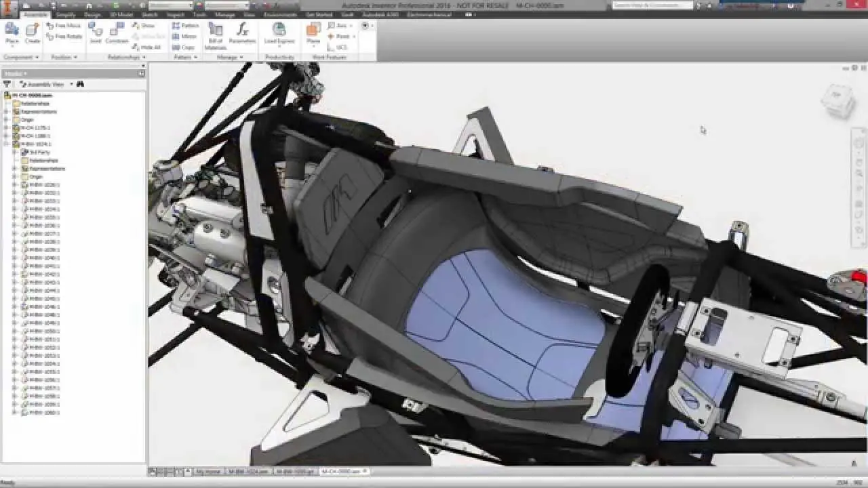Select the Constrain tool
Image resolution: width=868 pixels, height=488 pixels.
pos(116,34)
